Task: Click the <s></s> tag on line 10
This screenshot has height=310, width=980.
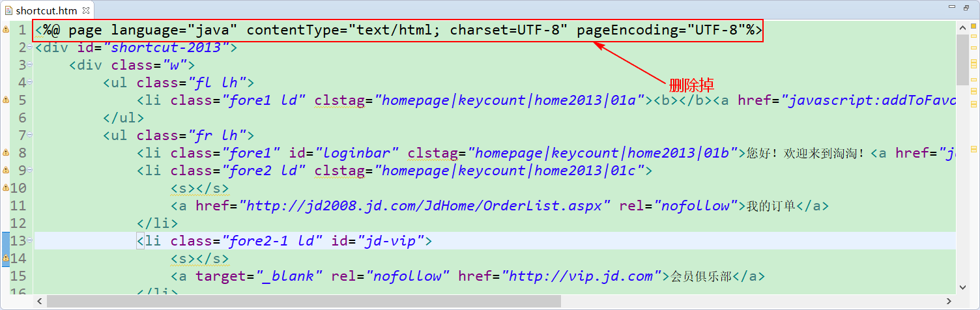Action: point(200,188)
